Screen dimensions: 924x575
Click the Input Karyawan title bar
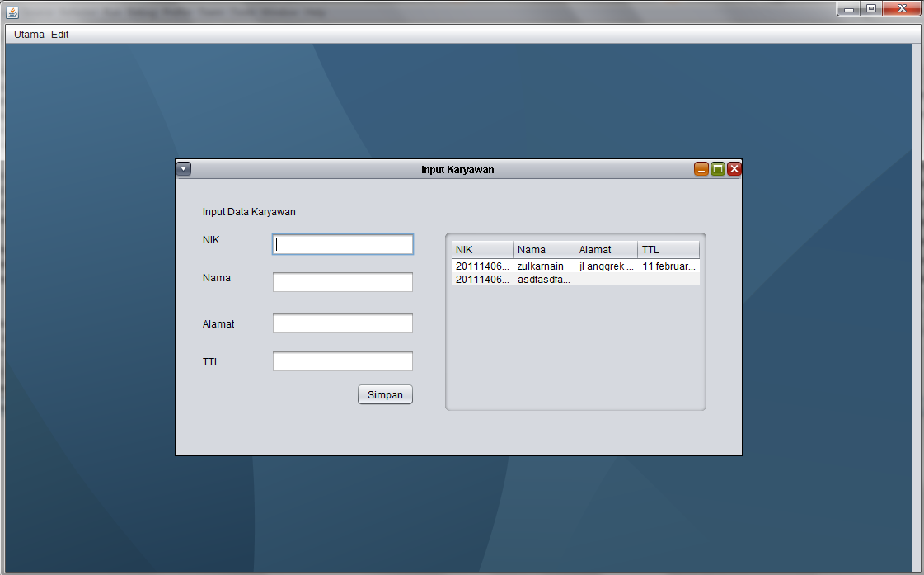(457, 169)
